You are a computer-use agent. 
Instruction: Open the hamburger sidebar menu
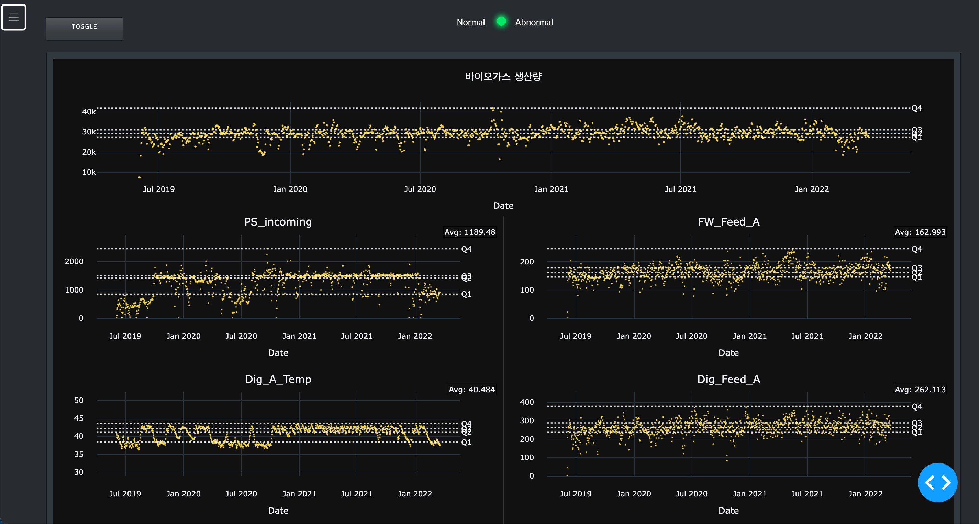pos(14,17)
